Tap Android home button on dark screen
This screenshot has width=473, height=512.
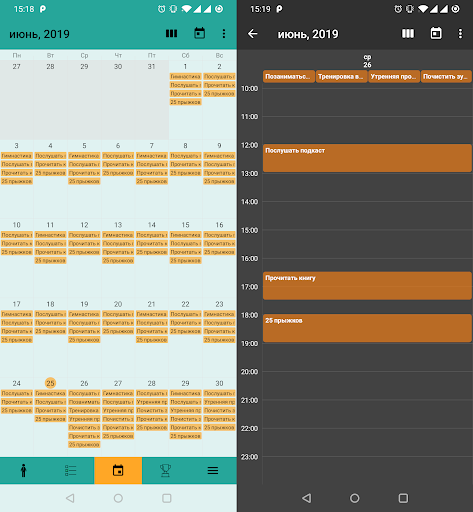pyautogui.click(x=355, y=498)
